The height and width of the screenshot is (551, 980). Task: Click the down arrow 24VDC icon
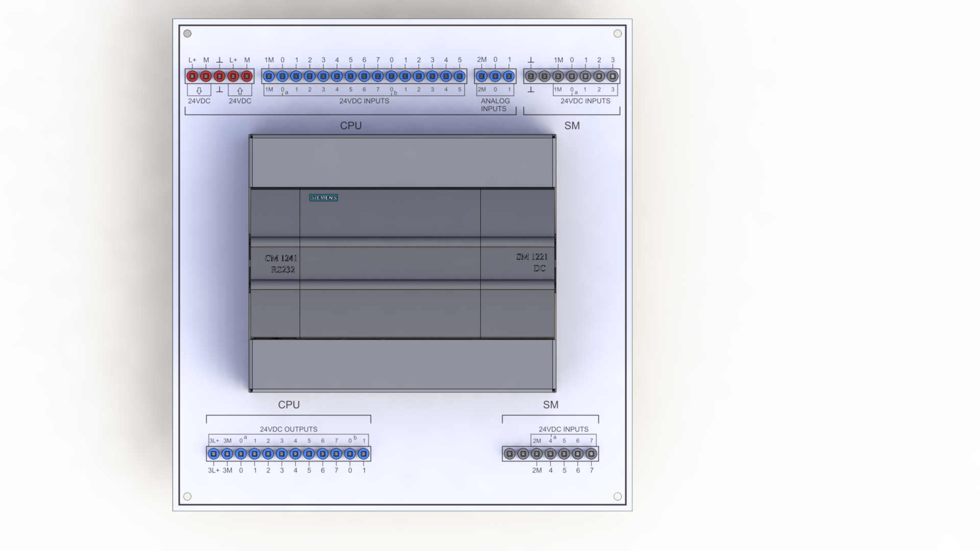point(199,91)
